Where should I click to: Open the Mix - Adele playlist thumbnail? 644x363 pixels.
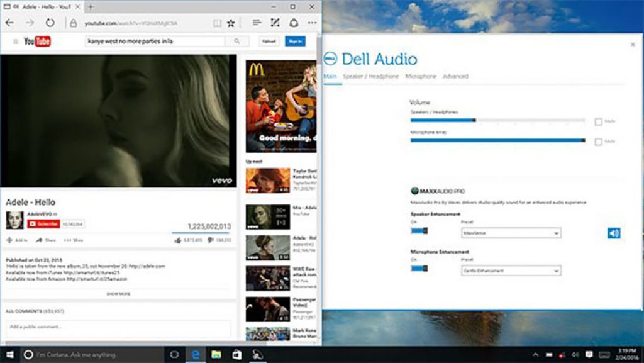pos(268,217)
